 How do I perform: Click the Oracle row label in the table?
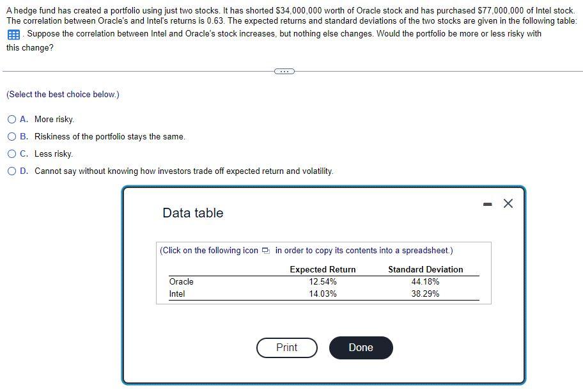coord(181,281)
